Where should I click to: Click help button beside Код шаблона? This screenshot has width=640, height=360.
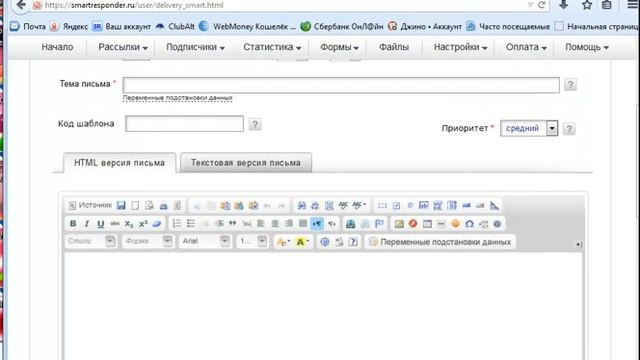tap(255, 124)
